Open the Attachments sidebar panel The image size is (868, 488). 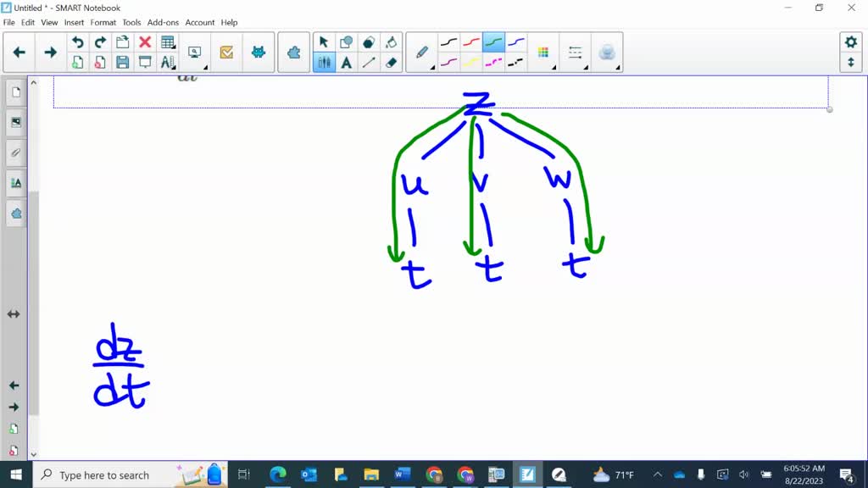pos(15,152)
